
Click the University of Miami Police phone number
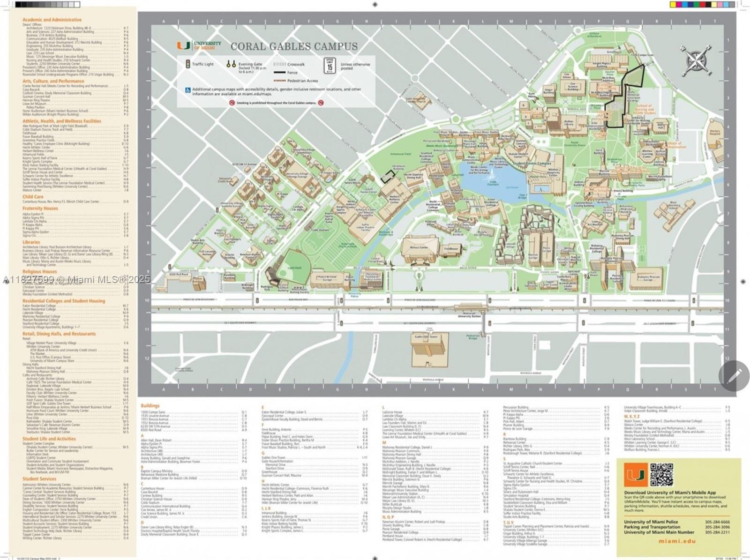coord(717,522)
